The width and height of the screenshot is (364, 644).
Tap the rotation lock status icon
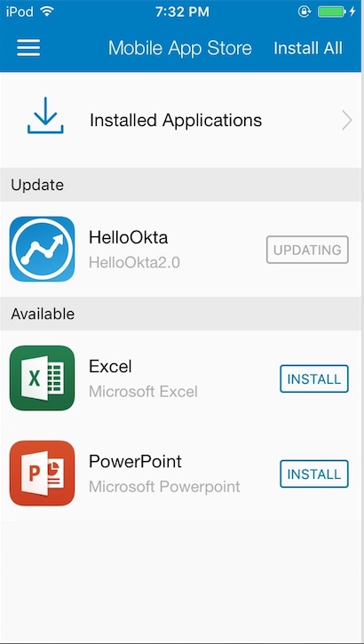pyautogui.click(x=305, y=12)
